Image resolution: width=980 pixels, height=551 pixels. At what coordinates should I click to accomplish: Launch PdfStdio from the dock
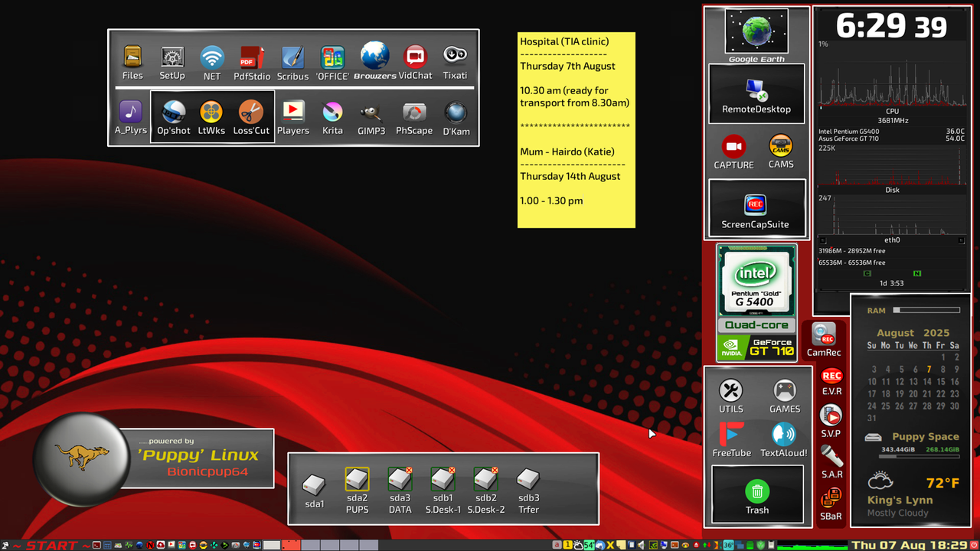[x=252, y=57]
